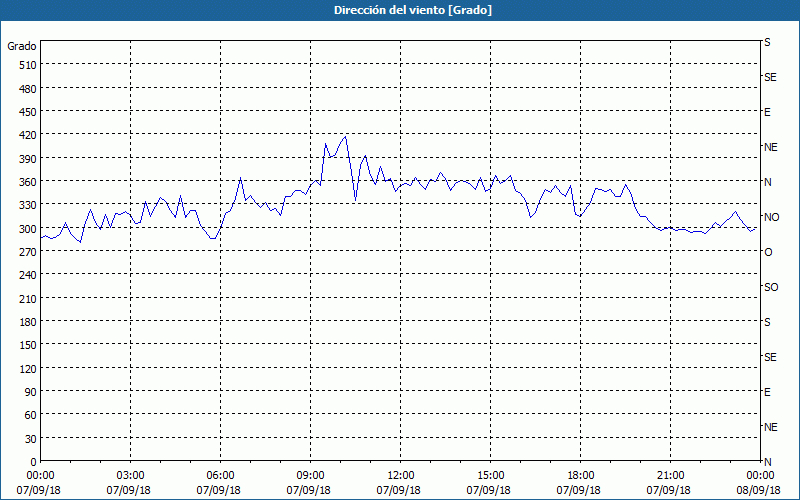This screenshot has height=500, width=800.
Task: Click the 06:00 time label
Action: 220,476
